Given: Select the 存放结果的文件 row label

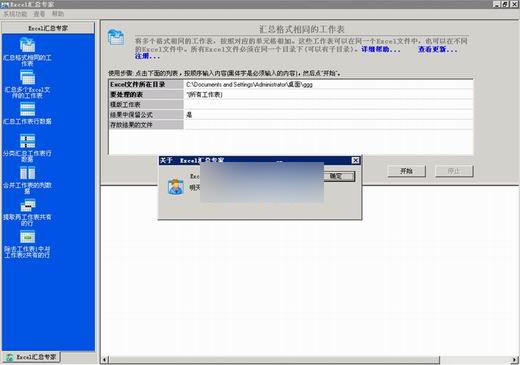Looking at the screenshot, I should pos(146,125).
